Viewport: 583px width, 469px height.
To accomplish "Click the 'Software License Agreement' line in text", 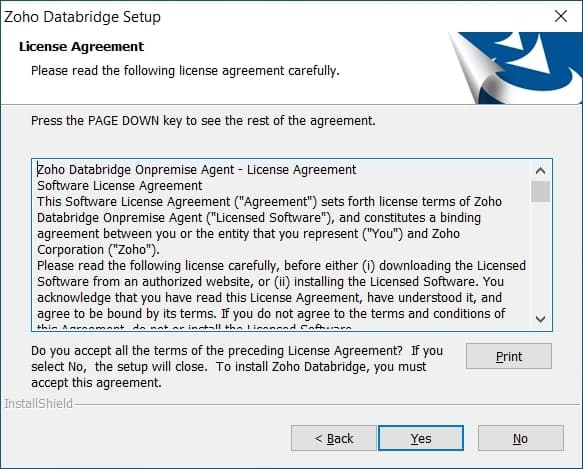I will pyautogui.click(x=120, y=186).
